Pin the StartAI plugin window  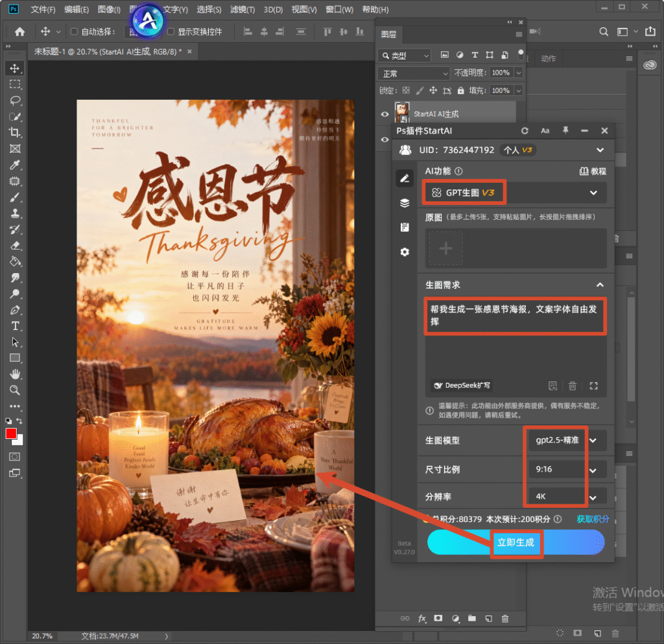[x=565, y=131]
